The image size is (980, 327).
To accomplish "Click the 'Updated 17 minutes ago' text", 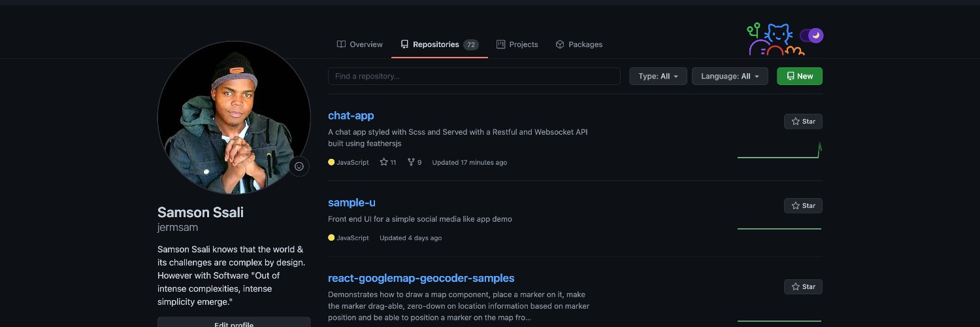I will pyautogui.click(x=469, y=162).
